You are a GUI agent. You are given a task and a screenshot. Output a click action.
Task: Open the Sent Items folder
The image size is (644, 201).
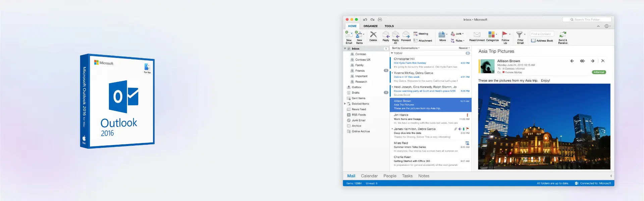pyautogui.click(x=366, y=98)
